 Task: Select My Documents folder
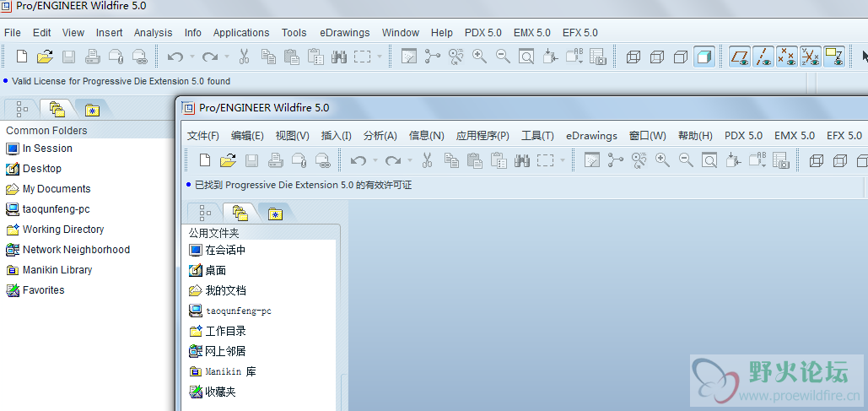click(47, 189)
